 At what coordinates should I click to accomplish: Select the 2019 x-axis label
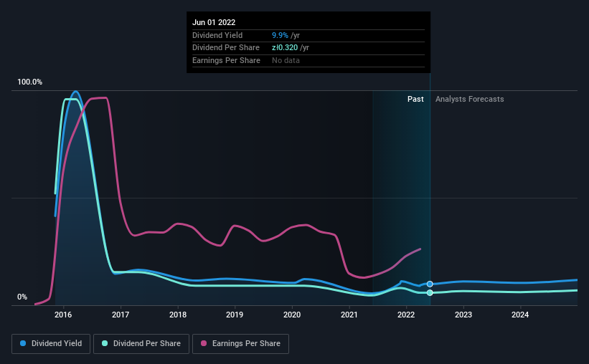click(235, 315)
